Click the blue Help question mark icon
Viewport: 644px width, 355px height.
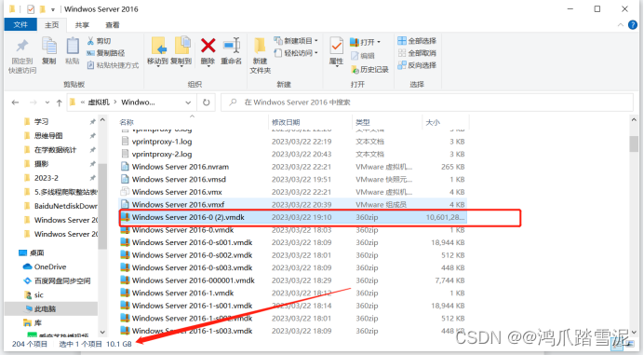633,25
